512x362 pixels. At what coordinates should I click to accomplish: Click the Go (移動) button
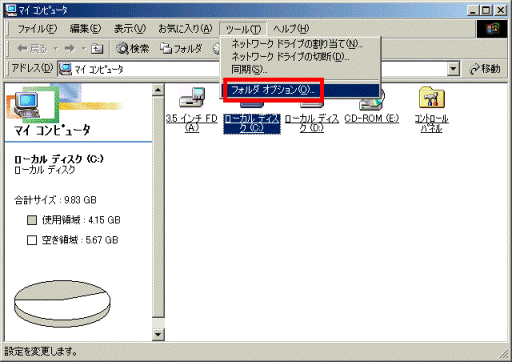pos(485,69)
